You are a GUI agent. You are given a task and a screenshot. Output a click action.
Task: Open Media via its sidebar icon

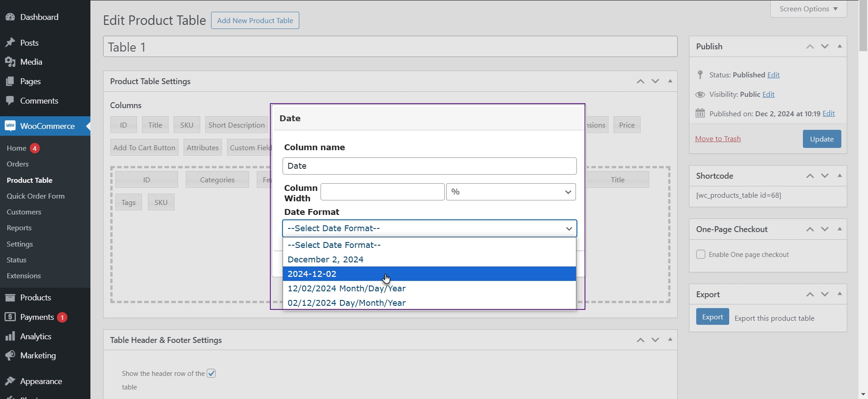10,62
